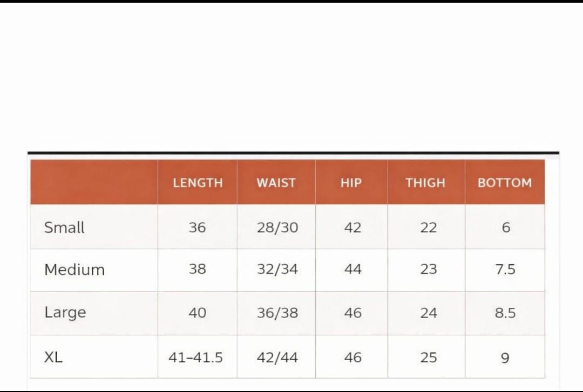This screenshot has height=392, width=583.
Task: Click the WAIST column header
Action: pyautogui.click(x=276, y=183)
